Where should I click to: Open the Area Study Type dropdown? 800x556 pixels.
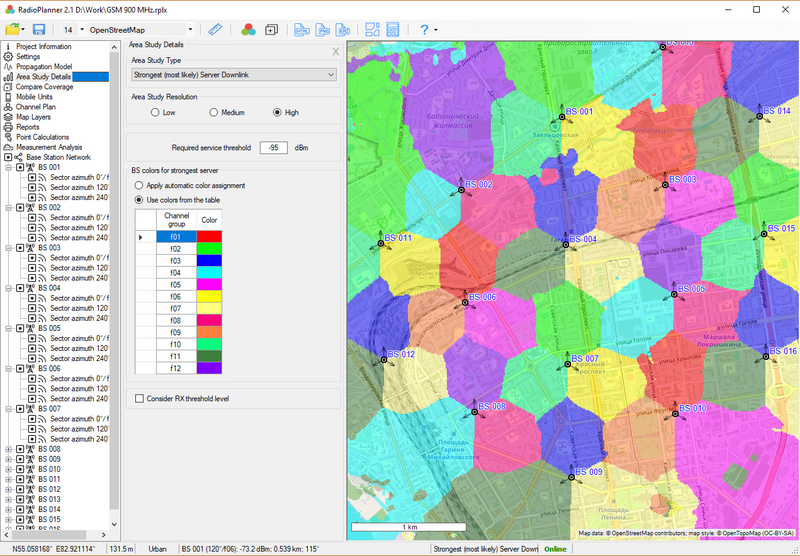pos(234,74)
